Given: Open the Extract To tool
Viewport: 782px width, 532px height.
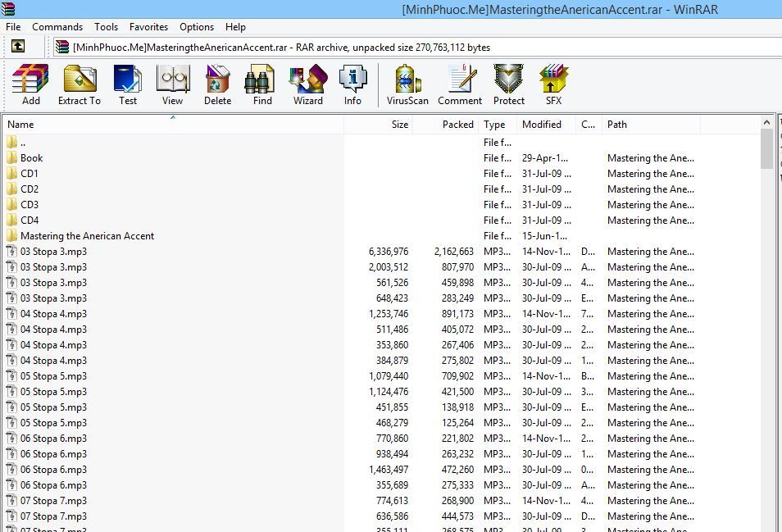Looking at the screenshot, I should [80, 84].
